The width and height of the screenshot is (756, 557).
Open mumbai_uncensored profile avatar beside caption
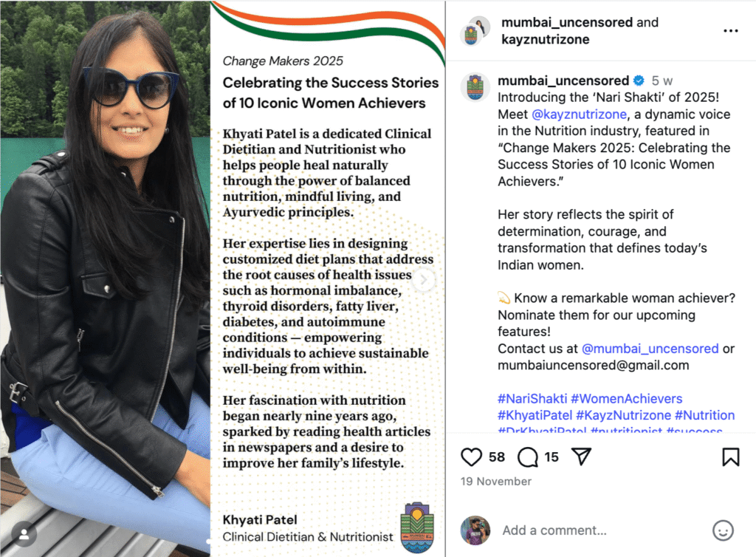coord(475,88)
